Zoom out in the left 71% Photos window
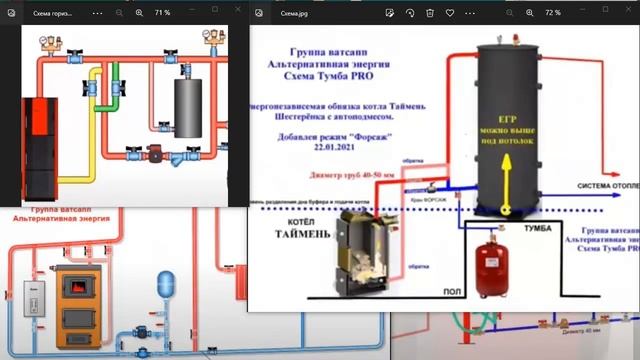 click(x=119, y=13)
